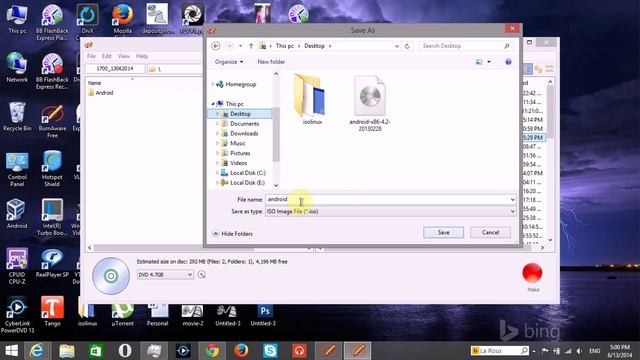Image resolution: width=640 pixels, height=360 pixels.
Task: Open Downloads in the navigation tree
Action: [x=244, y=133]
